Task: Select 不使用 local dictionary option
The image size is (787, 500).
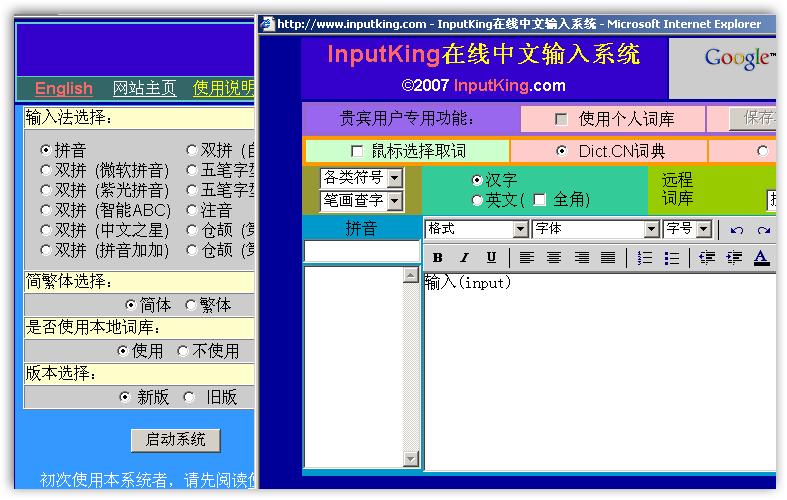Action: 183,351
